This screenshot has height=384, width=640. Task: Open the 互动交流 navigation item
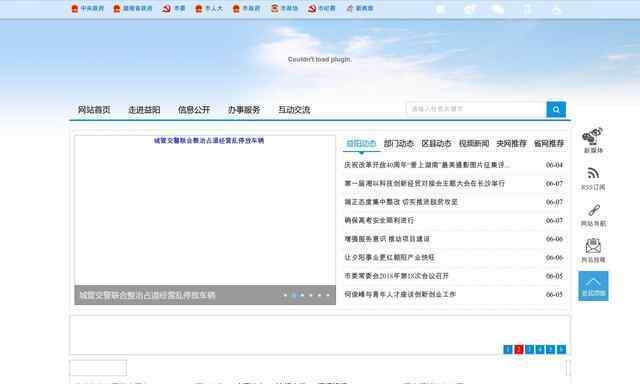click(x=294, y=110)
